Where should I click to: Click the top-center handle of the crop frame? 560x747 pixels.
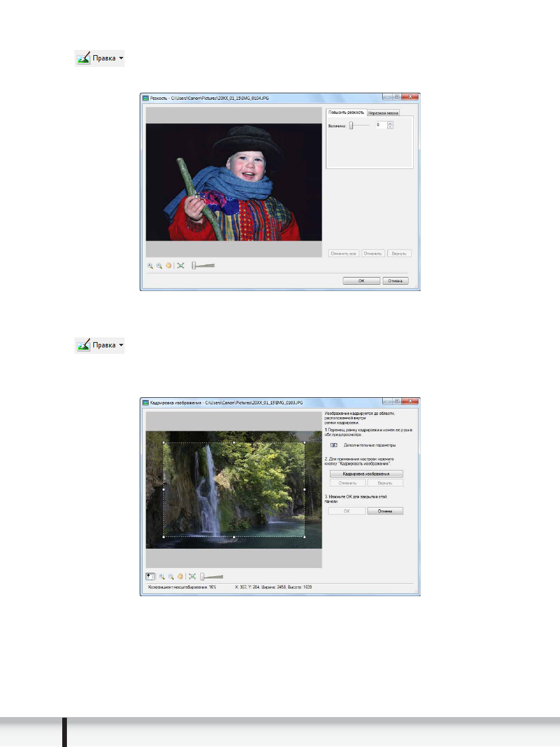pos(234,442)
